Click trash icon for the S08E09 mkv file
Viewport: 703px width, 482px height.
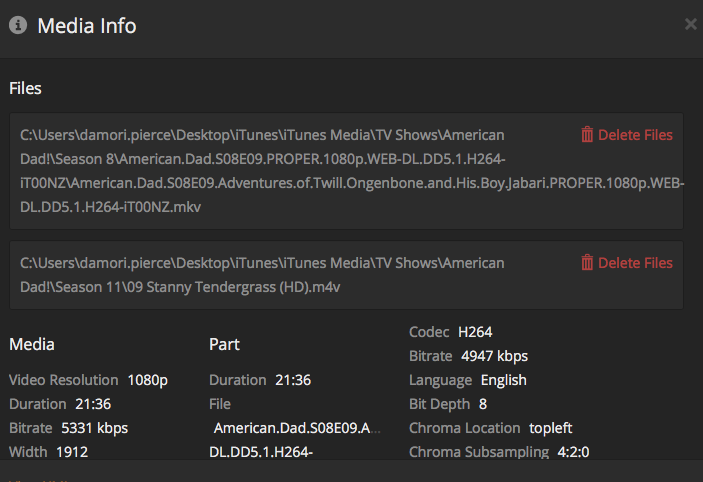[x=587, y=135]
